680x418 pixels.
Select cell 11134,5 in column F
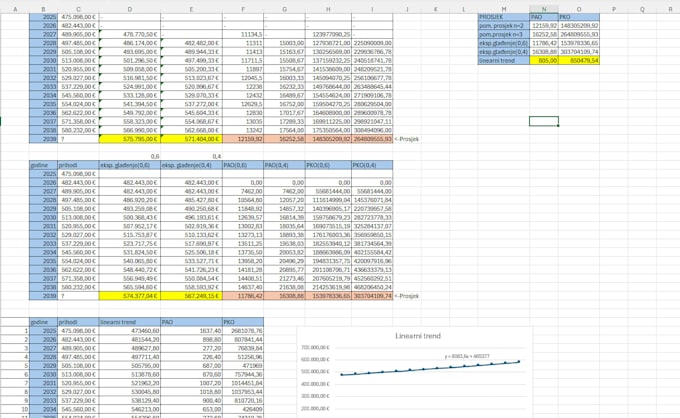[243, 34]
